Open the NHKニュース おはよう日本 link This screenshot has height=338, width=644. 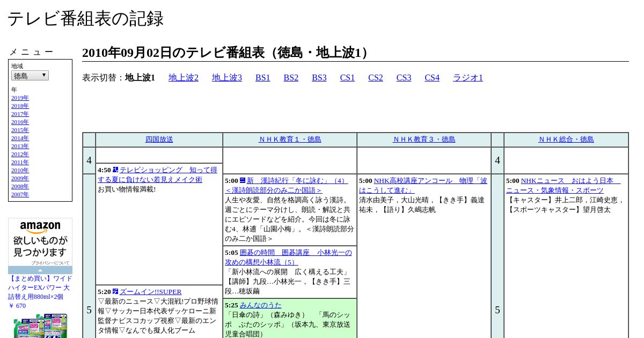(x=563, y=186)
